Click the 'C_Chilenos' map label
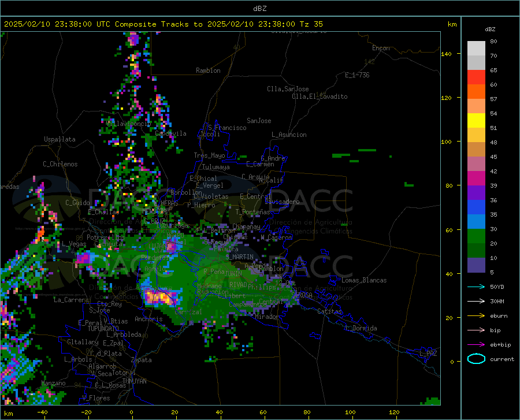The width and height of the screenshot is (520, 420). click(x=60, y=164)
